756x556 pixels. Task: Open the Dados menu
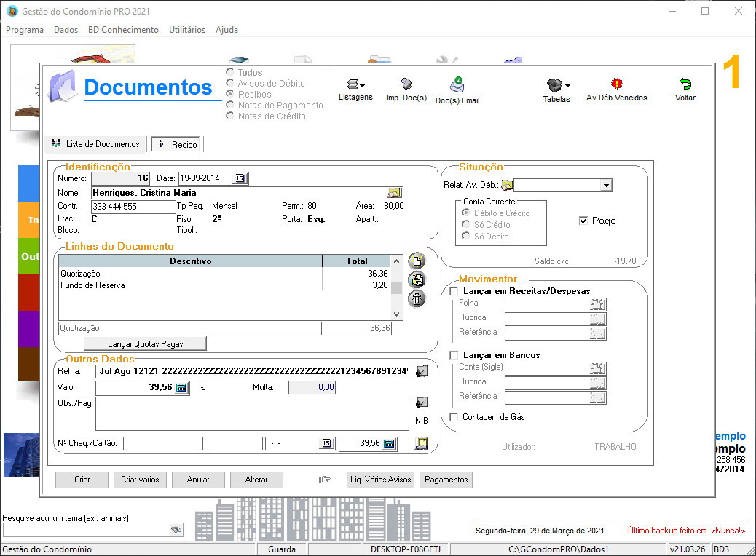coord(66,30)
